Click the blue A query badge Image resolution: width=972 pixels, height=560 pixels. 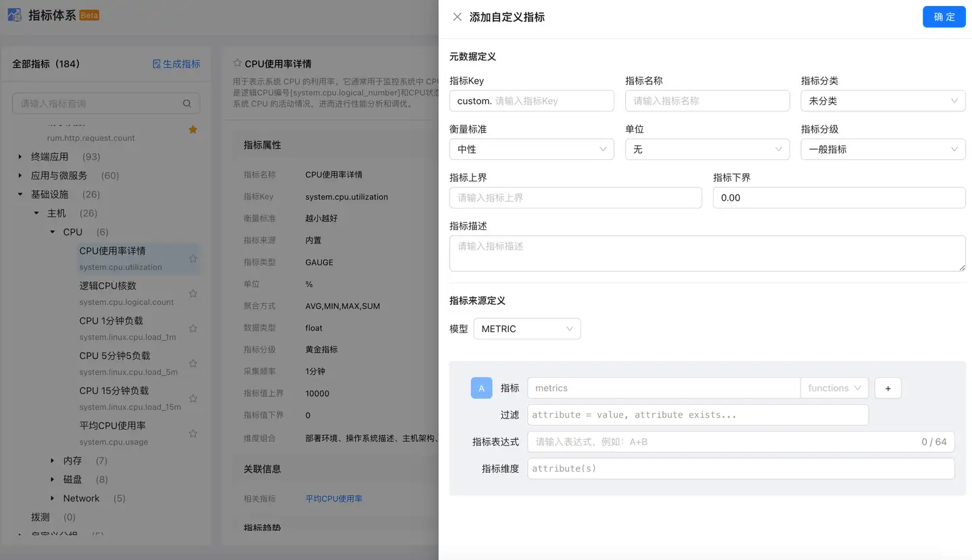pyautogui.click(x=481, y=388)
